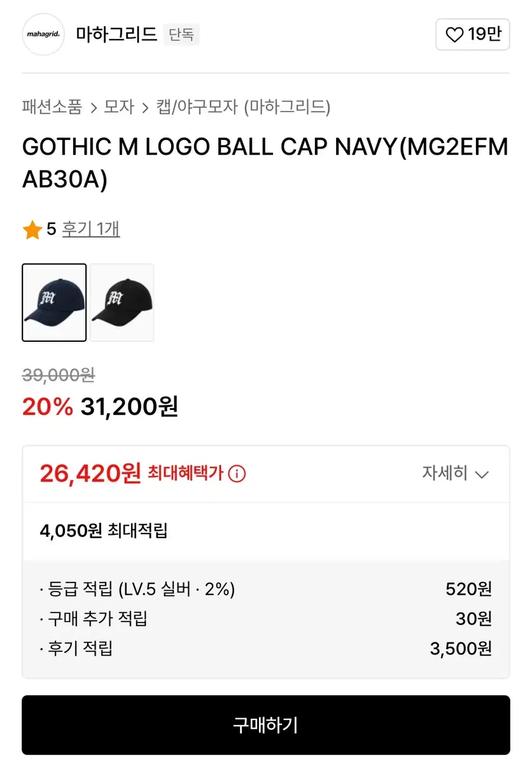532x764 pixels.
Task: Select the navy cap color thumbnail
Action: (54, 302)
